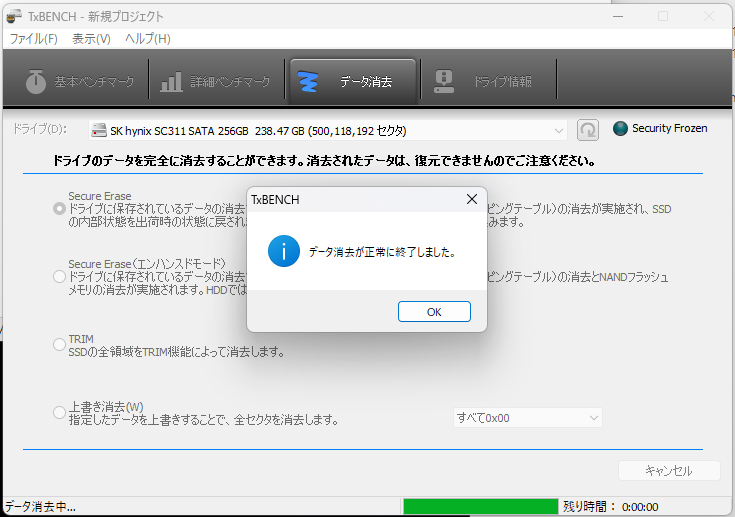Viewport: 735px width, 517px height.
Task: Select the 上書き消去(W) radio button
Action: (x=59, y=413)
